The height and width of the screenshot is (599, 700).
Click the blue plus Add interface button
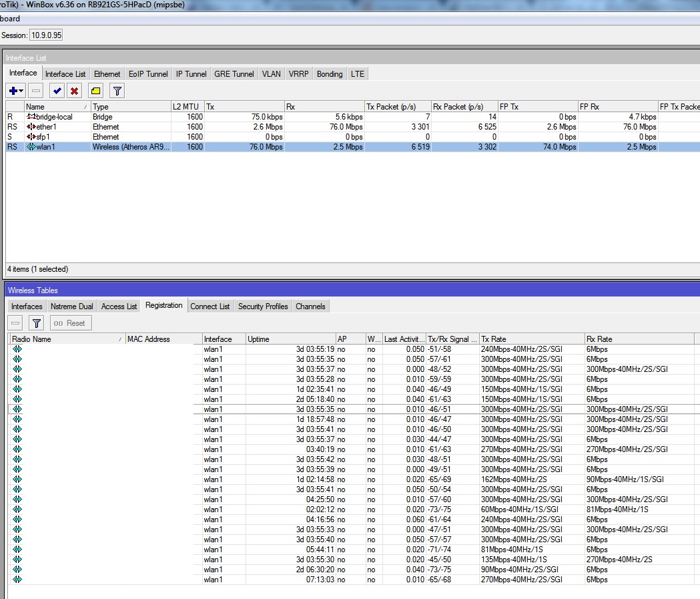(13, 91)
